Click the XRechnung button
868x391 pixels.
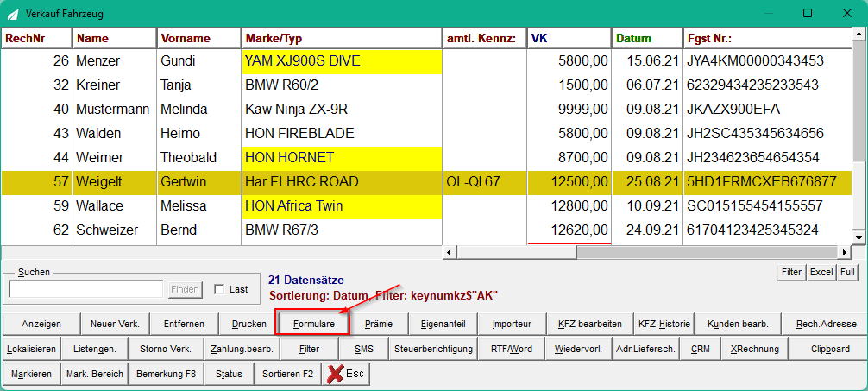(754, 350)
